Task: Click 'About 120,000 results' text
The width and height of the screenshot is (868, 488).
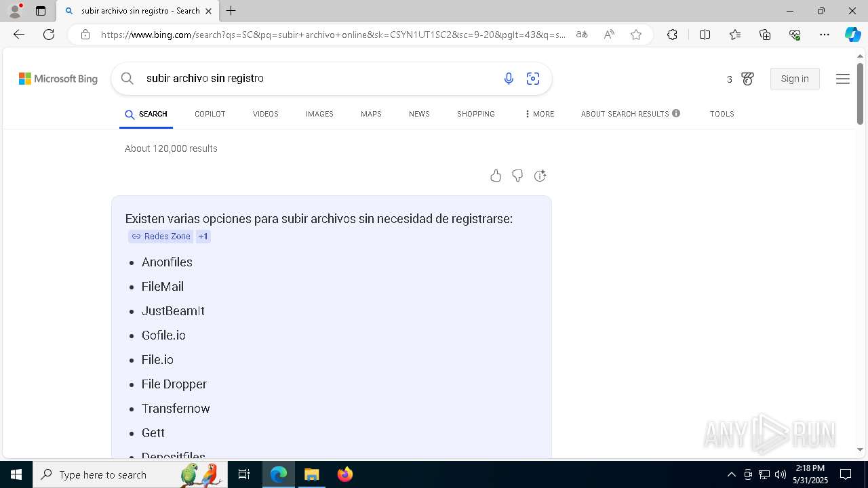Action: (x=171, y=148)
